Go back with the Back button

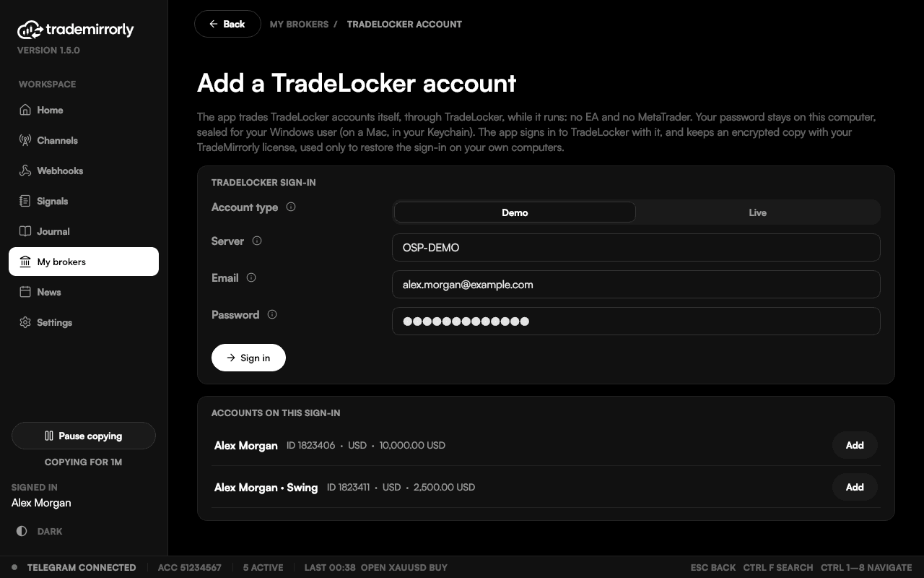click(227, 24)
